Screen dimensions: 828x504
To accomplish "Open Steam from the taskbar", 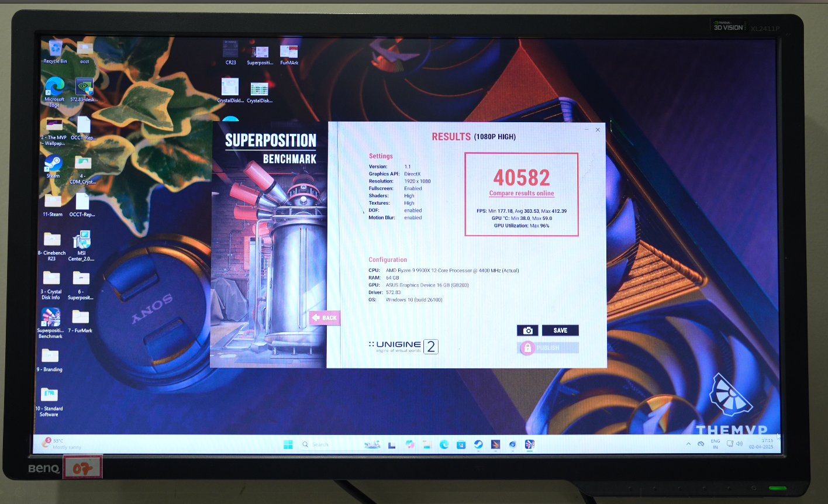I will click(x=478, y=444).
